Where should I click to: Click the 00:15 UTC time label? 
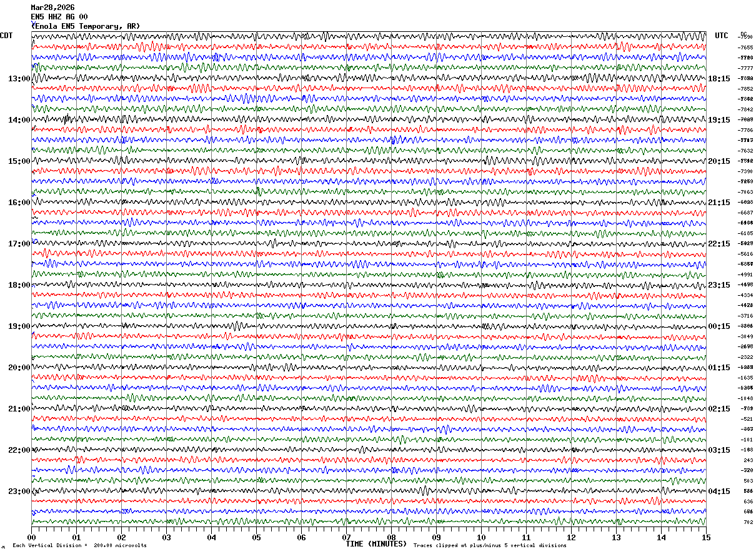pyautogui.click(x=719, y=326)
